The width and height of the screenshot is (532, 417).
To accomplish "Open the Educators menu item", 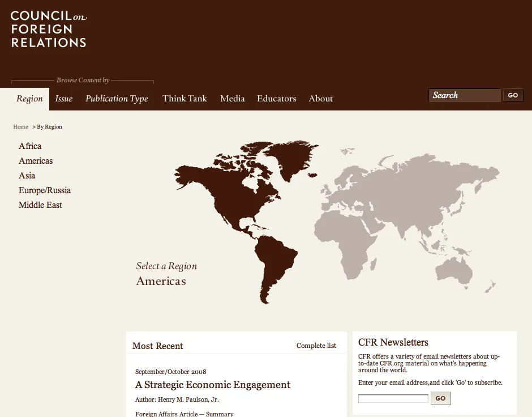I will 277,99.
